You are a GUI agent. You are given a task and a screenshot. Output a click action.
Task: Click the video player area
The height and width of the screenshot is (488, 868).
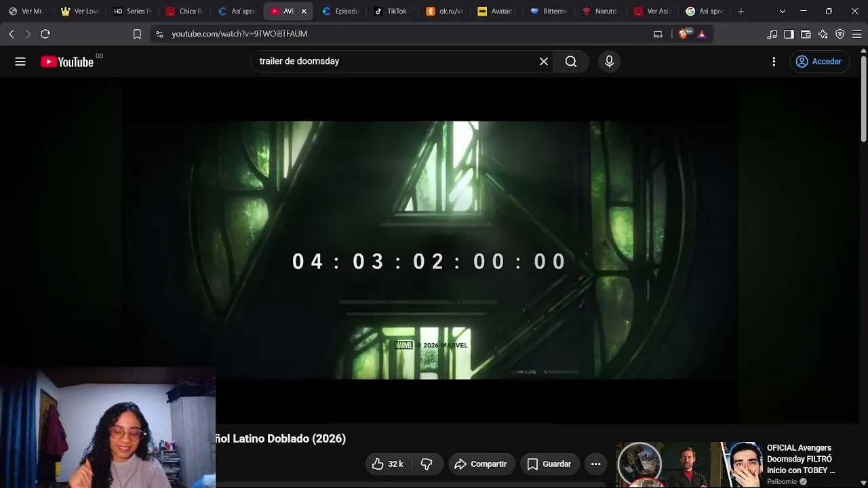[429, 250]
